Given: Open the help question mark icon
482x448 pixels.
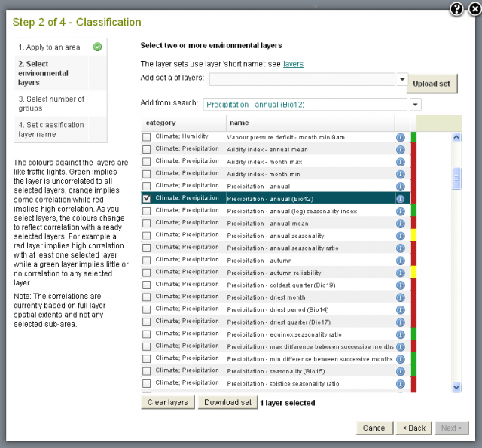Looking at the screenshot, I should coord(457,9).
